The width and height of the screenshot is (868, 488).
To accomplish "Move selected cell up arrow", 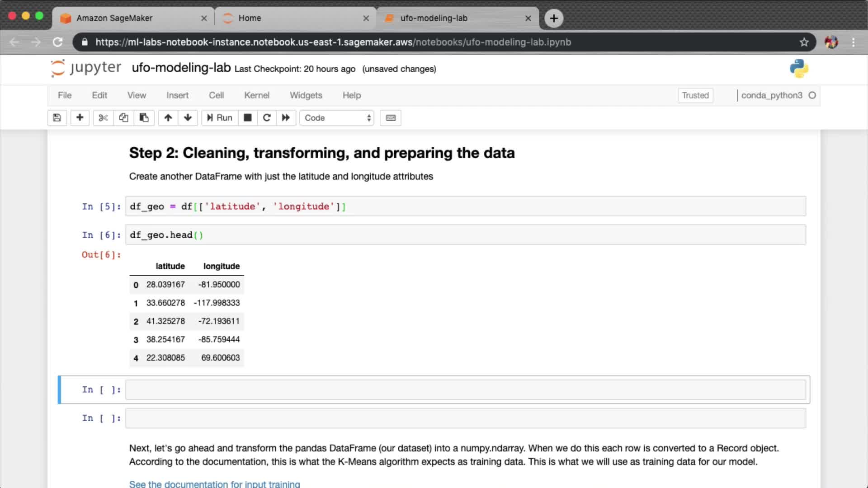I will pos(168,118).
